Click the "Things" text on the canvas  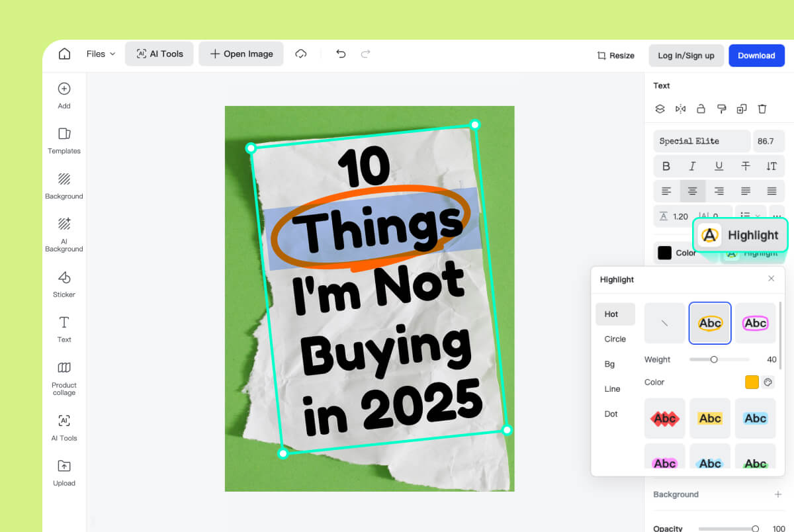pyautogui.click(x=378, y=228)
